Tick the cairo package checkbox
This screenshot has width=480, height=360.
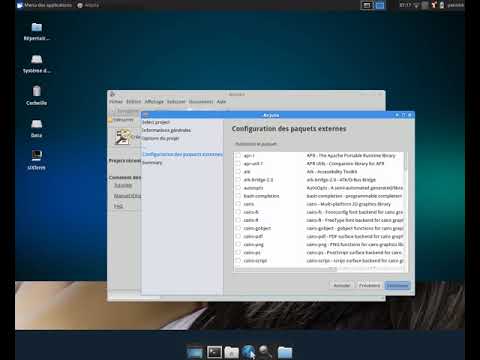pyautogui.click(x=238, y=204)
